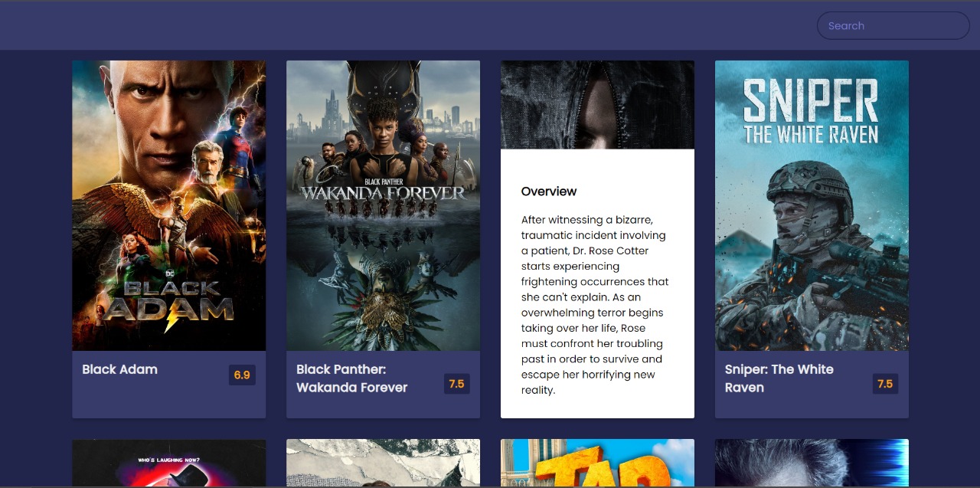Click the DC logo on Black Adam poster
Screen dimensions: 980x488
(x=170, y=273)
